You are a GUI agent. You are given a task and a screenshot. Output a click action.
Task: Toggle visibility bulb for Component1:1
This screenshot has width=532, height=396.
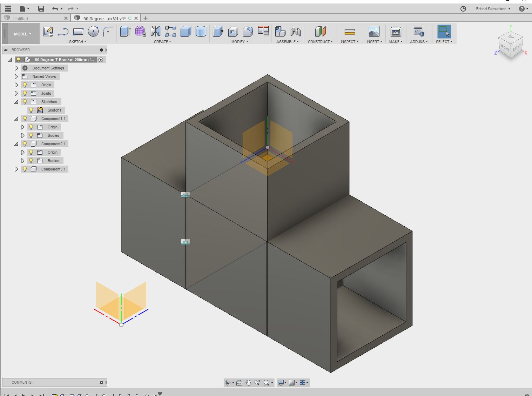[x=25, y=119]
